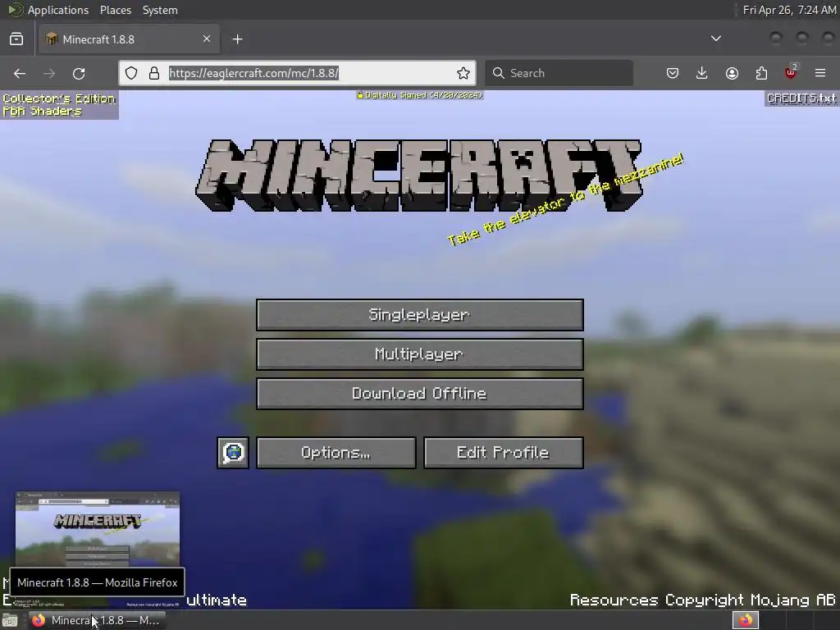Click Download Offline button
840x630 pixels.
pyautogui.click(x=420, y=394)
